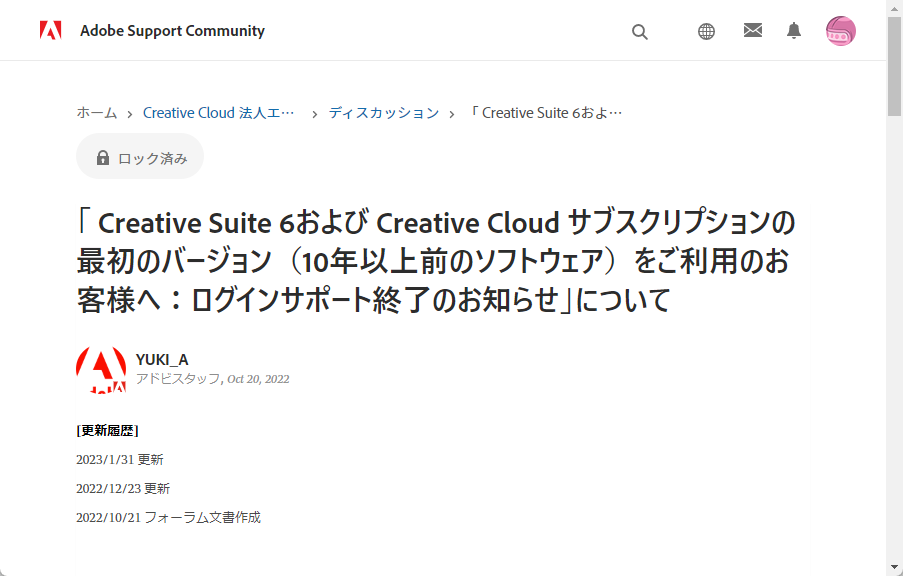Click YUKI_A's Adobe avatar image
This screenshot has height=576, width=903.
coord(101,370)
